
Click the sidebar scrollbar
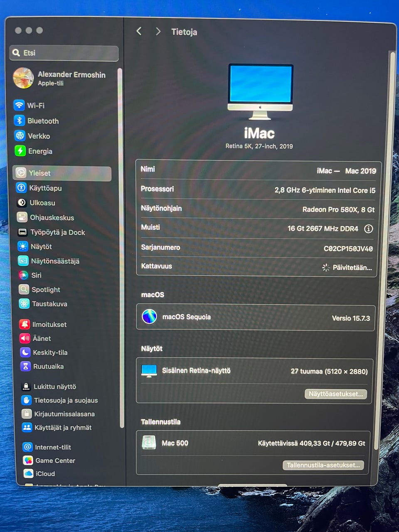tap(121, 248)
